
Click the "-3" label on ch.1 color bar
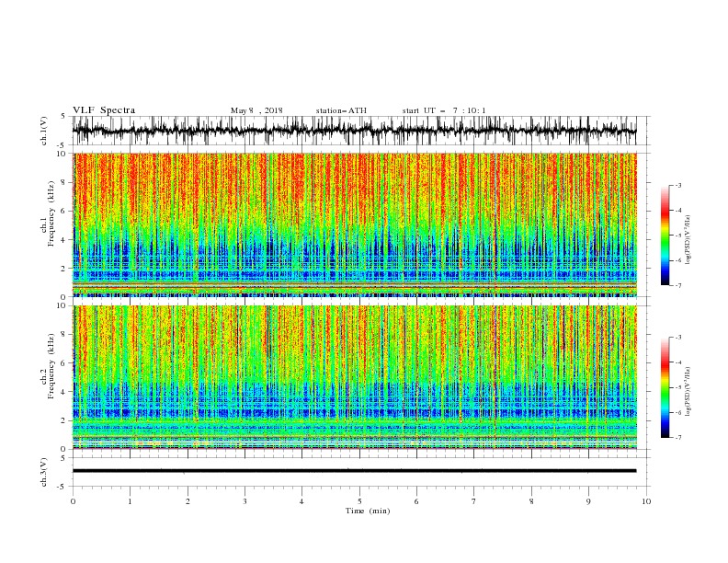677,185
